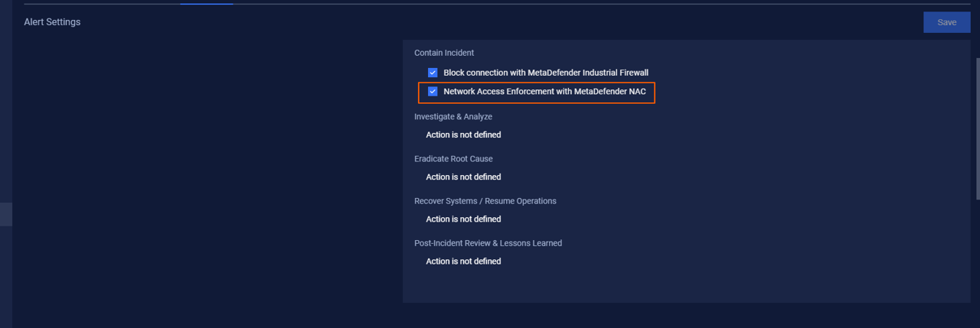The height and width of the screenshot is (328, 980).
Task: Click "Action is not defined" under Post-Incident Review
Action: (463, 261)
